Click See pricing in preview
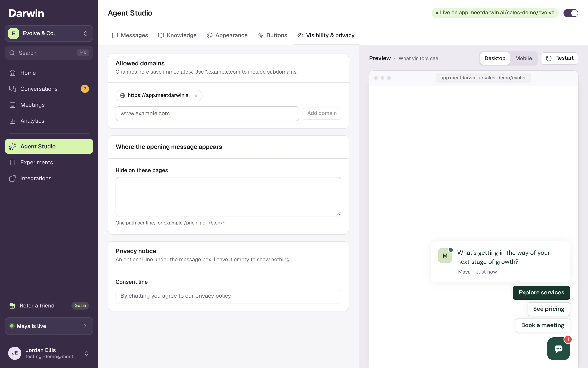 pyautogui.click(x=548, y=309)
